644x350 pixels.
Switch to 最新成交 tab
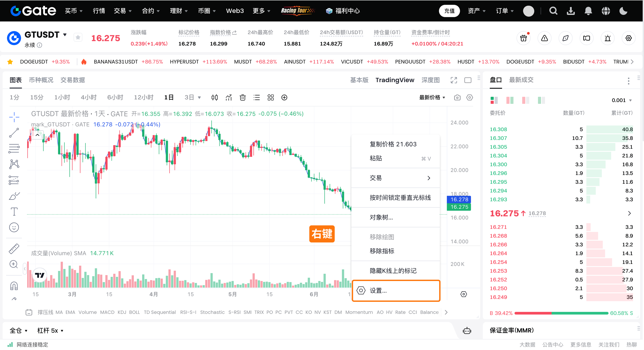point(521,80)
